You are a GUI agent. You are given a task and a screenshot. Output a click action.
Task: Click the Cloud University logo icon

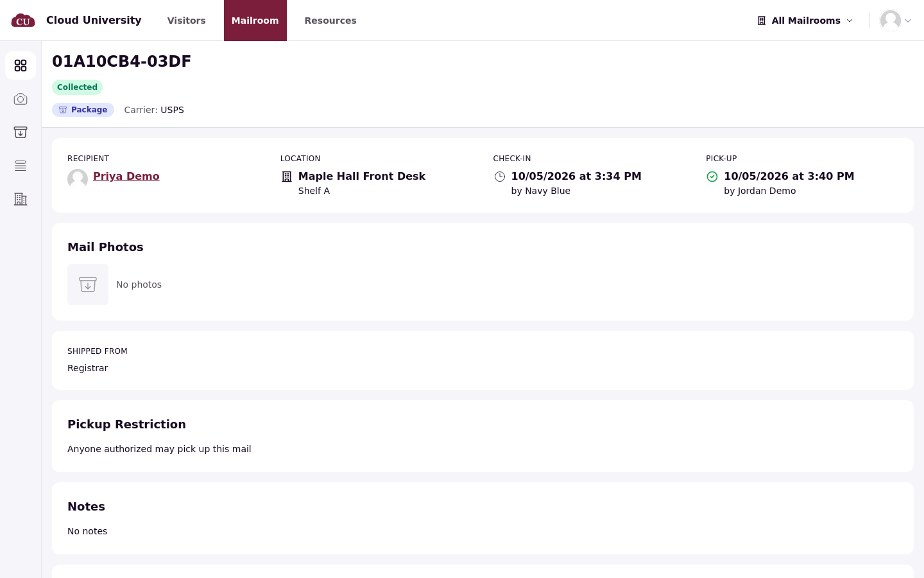point(23,21)
